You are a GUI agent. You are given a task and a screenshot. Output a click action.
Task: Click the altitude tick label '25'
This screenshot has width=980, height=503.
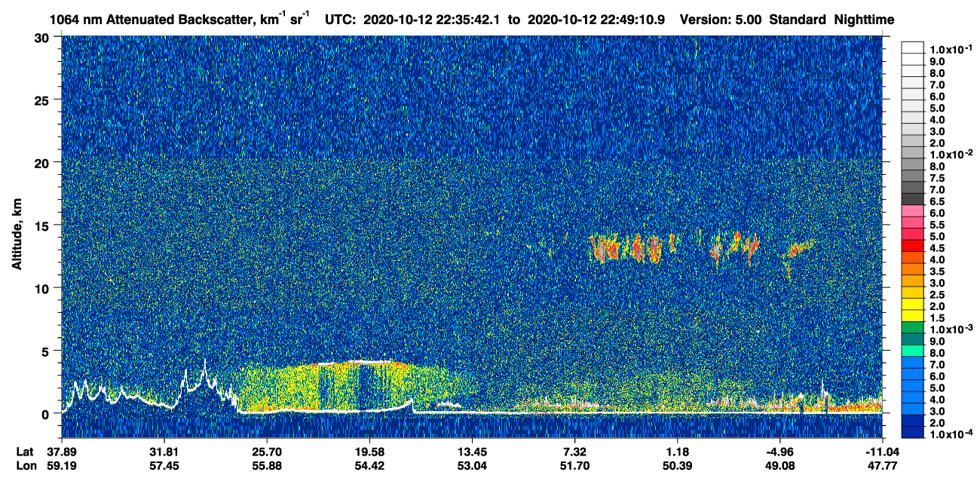pos(43,100)
